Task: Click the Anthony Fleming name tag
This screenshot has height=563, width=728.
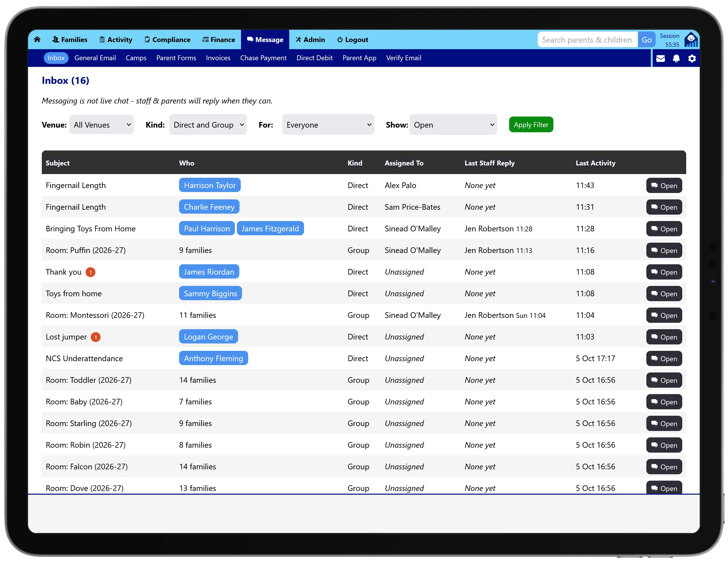Action: pyautogui.click(x=213, y=358)
